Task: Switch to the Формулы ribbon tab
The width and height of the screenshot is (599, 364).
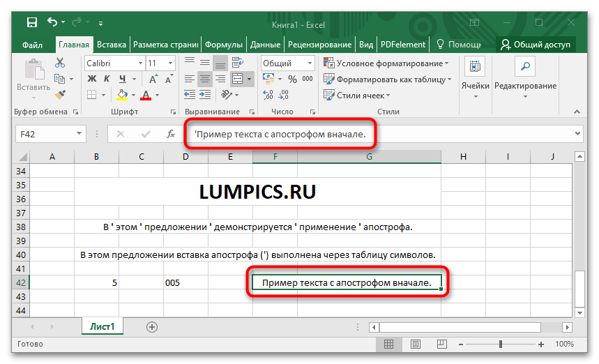Action: pos(223,45)
